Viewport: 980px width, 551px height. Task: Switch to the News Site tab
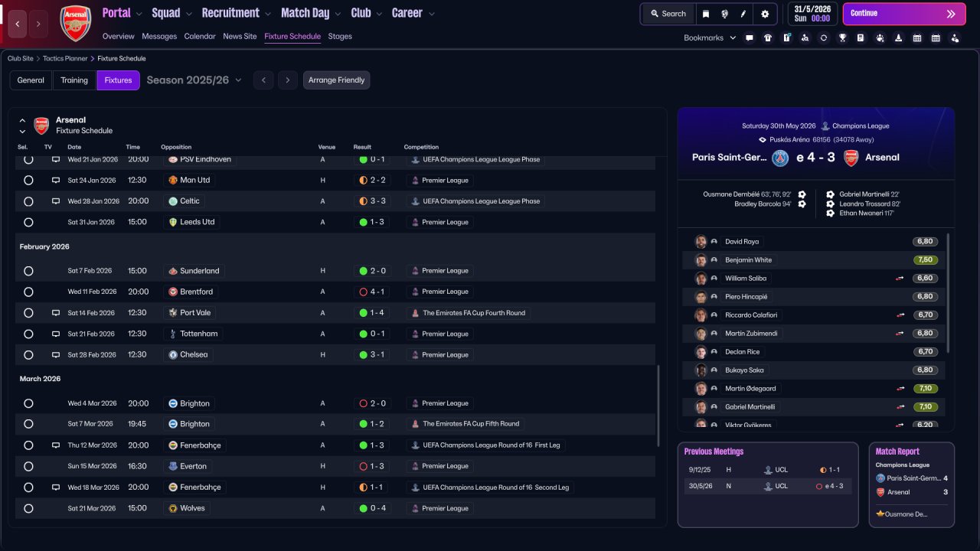click(x=240, y=36)
